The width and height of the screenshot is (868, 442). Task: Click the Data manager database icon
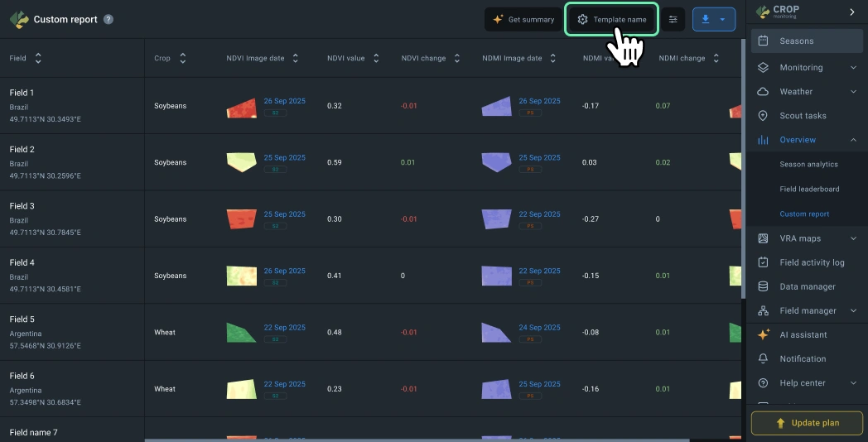[763, 286]
